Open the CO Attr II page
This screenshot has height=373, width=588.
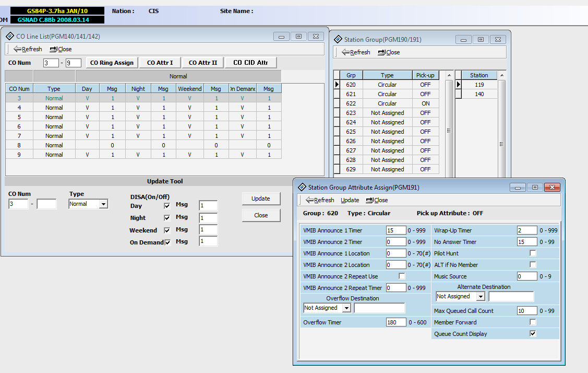tap(202, 63)
